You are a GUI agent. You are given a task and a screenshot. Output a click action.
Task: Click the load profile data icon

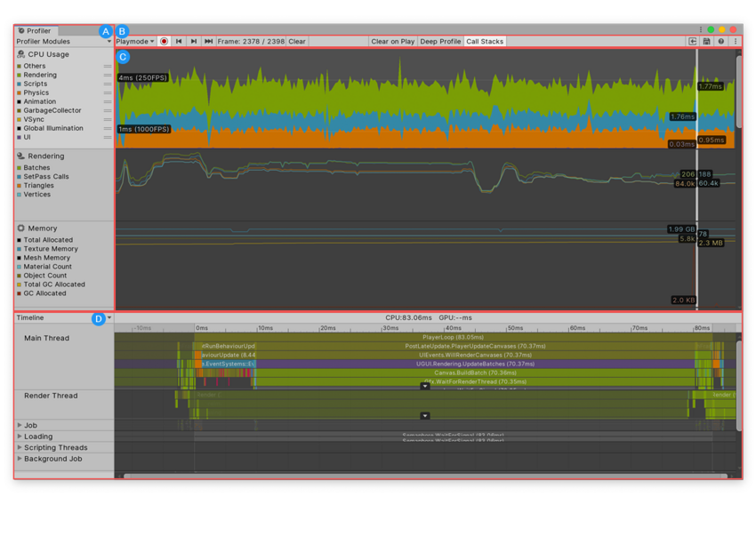(x=693, y=41)
